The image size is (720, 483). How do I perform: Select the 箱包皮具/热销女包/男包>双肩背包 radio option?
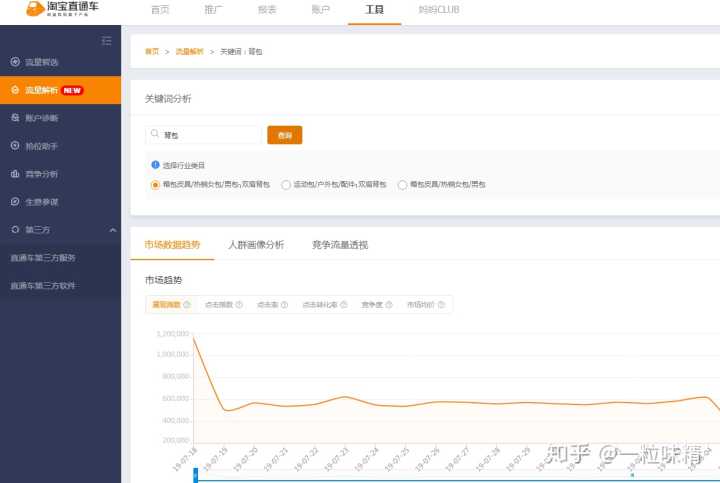click(155, 185)
